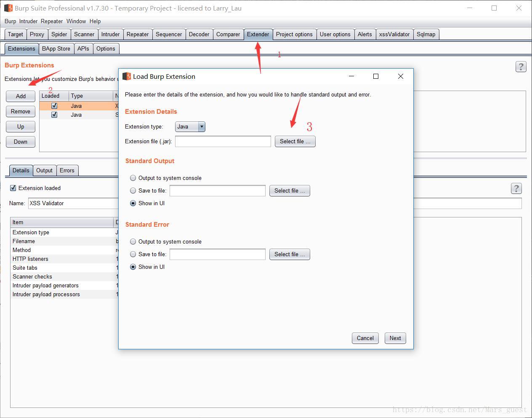Select Standard Output 'Show in UI' radio

[133, 203]
